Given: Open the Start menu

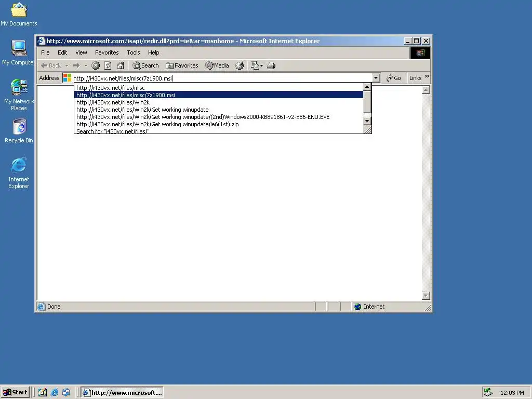Looking at the screenshot, I should point(15,393).
